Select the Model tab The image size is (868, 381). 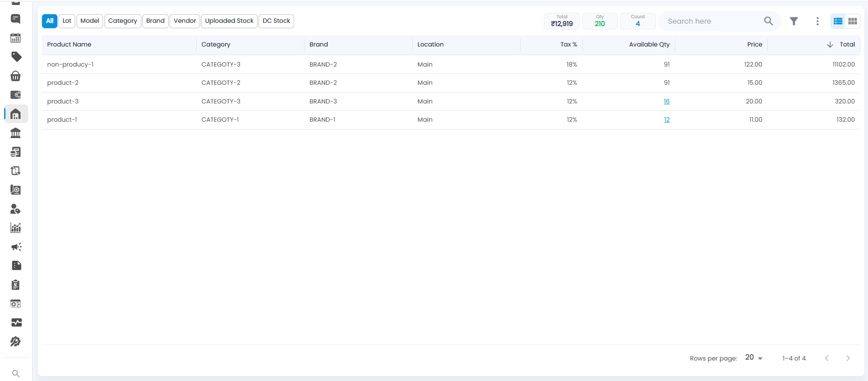[x=90, y=21]
